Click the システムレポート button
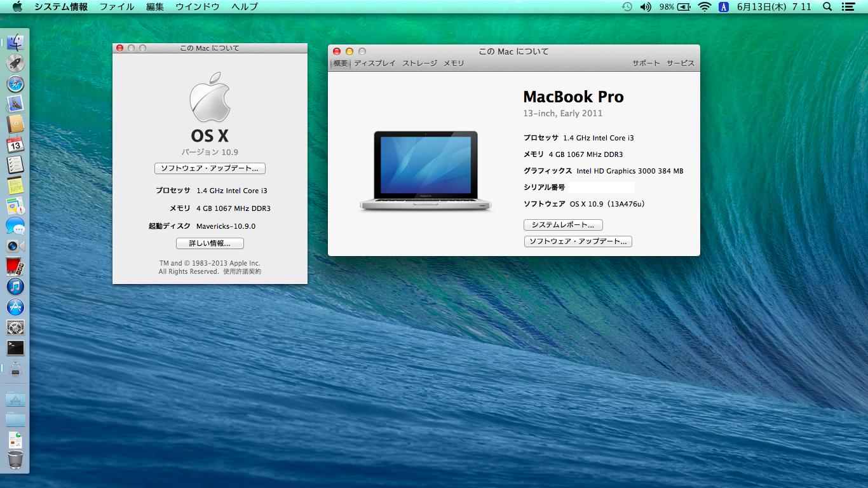 [563, 225]
